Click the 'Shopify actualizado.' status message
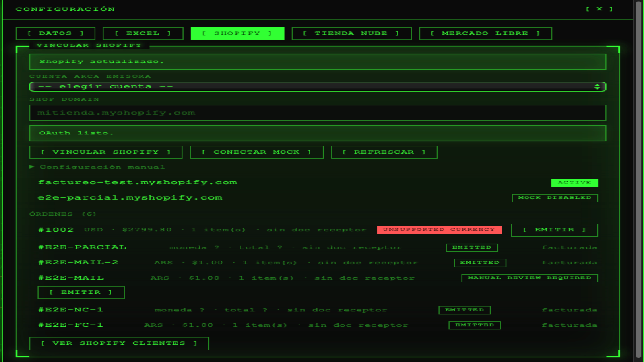644x362 pixels. tap(318, 62)
